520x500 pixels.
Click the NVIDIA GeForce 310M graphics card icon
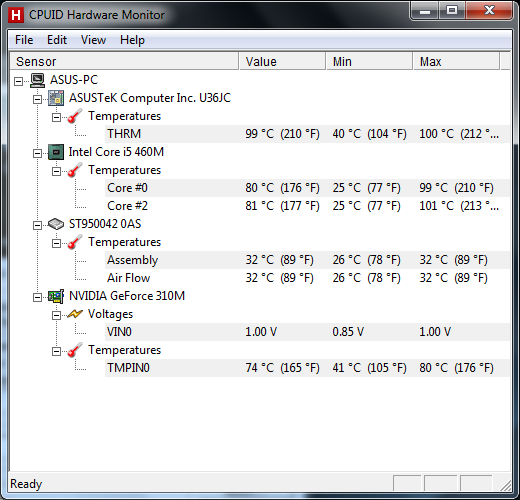[x=56, y=296]
